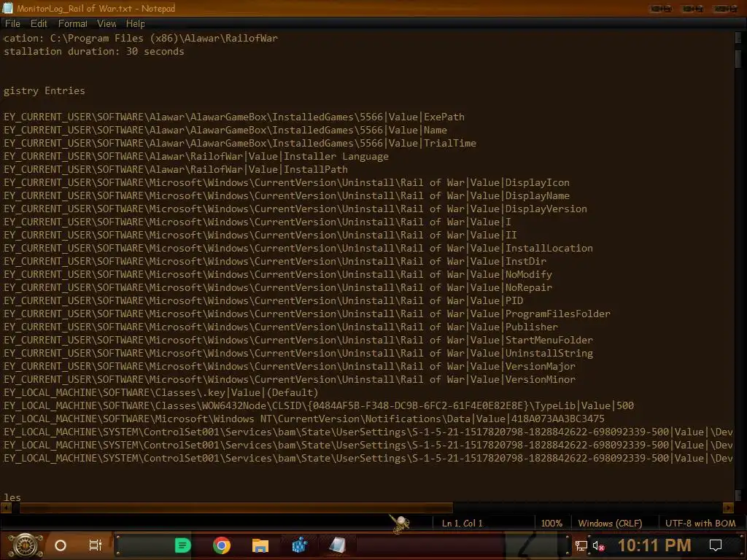Click the UTF-8 with BOM status entry

[x=700, y=524]
